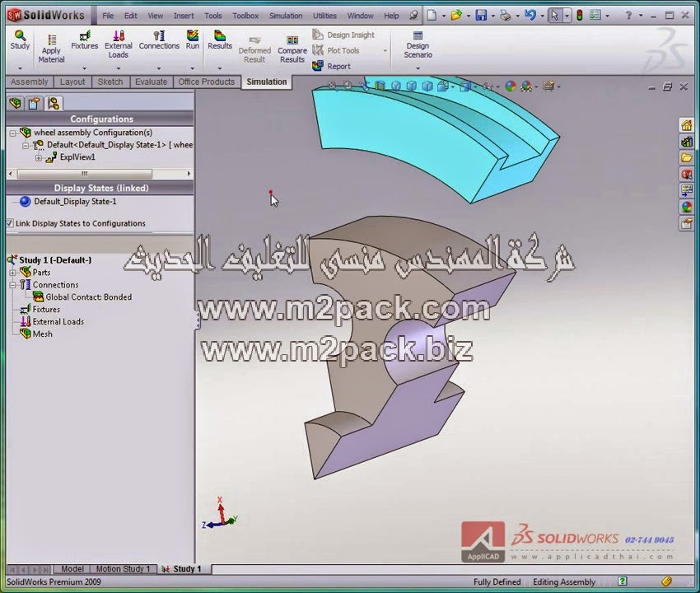Click the Rebuild traffic light icon
This screenshot has height=593, width=700.
pyautogui.click(x=580, y=16)
